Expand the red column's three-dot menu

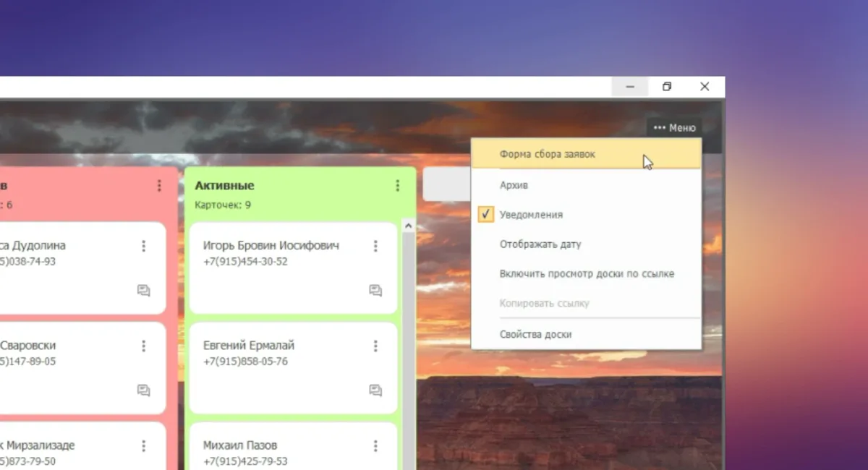(x=159, y=186)
